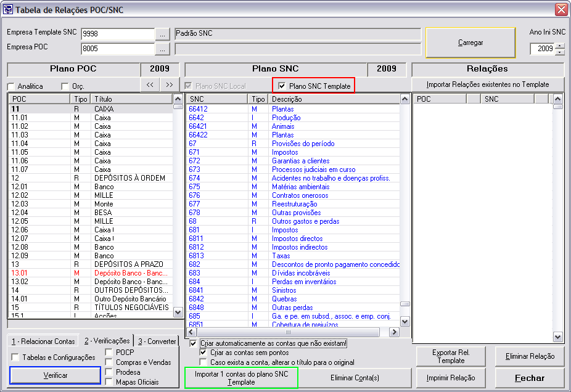Click SNC list scrollbar down arrow
Viewport: 571px width, 392px height.
coord(405,321)
